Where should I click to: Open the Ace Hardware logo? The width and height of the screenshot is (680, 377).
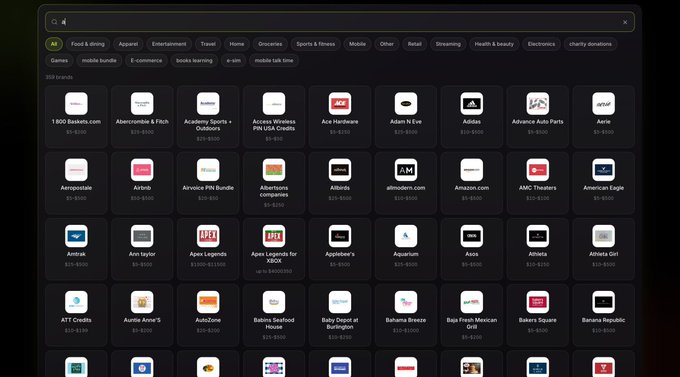340,104
